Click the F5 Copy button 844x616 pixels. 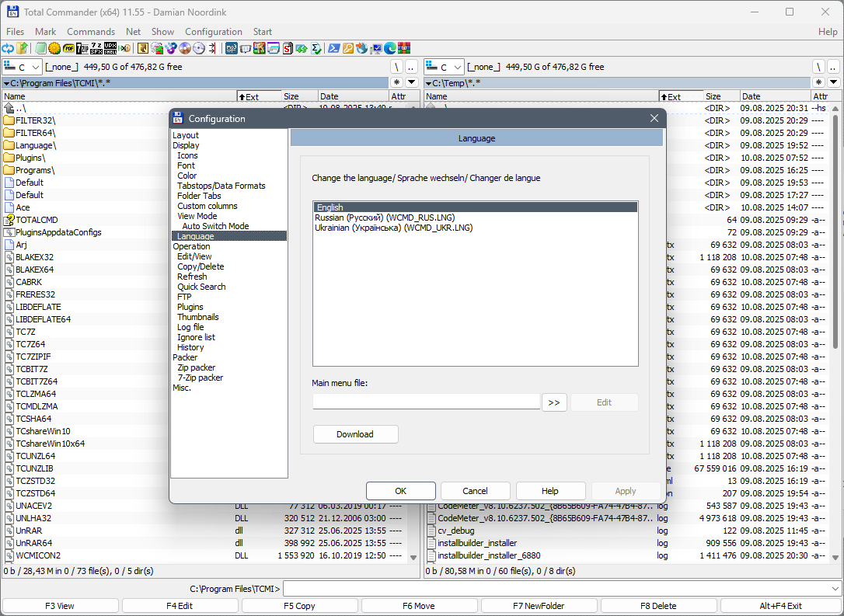(299, 606)
